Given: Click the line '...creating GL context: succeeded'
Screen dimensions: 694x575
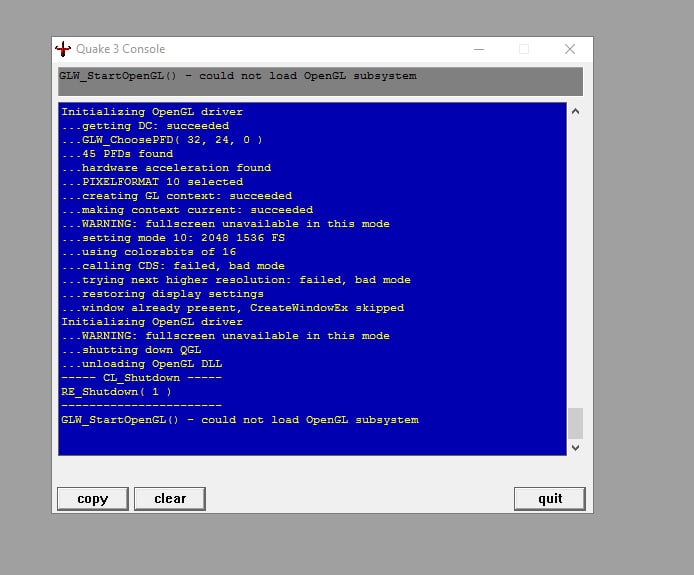Looking at the screenshot, I should pos(177,196).
